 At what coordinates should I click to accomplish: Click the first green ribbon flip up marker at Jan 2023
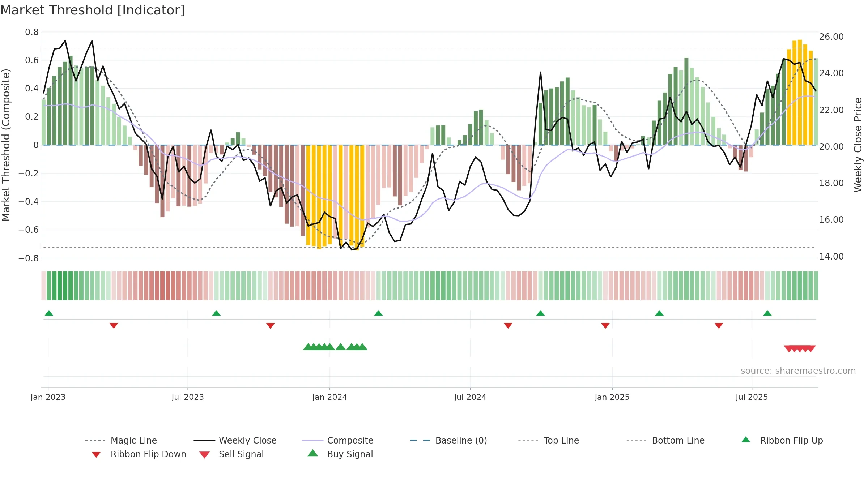tap(49, 313)
